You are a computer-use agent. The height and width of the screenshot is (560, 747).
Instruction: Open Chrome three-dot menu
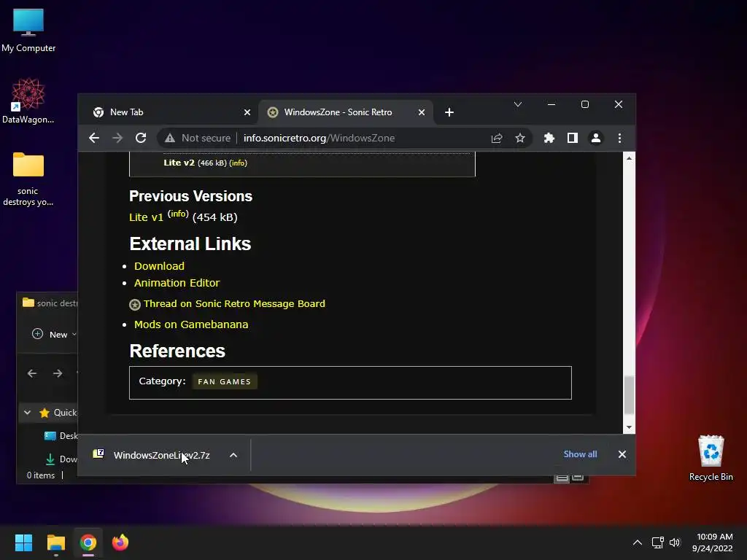coord(619,138)
